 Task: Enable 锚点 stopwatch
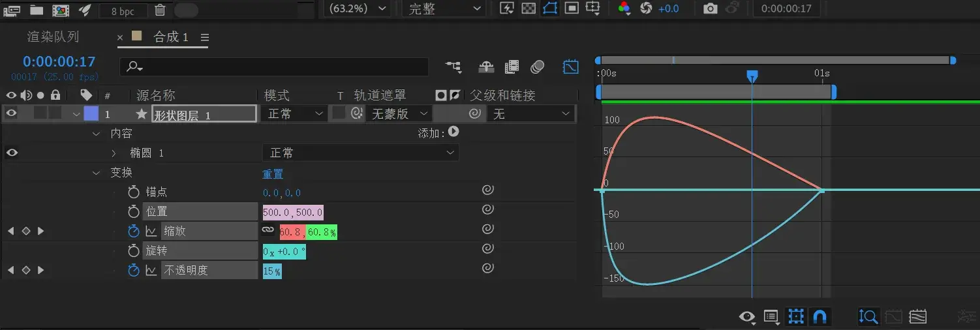click(x=134, y=192)
